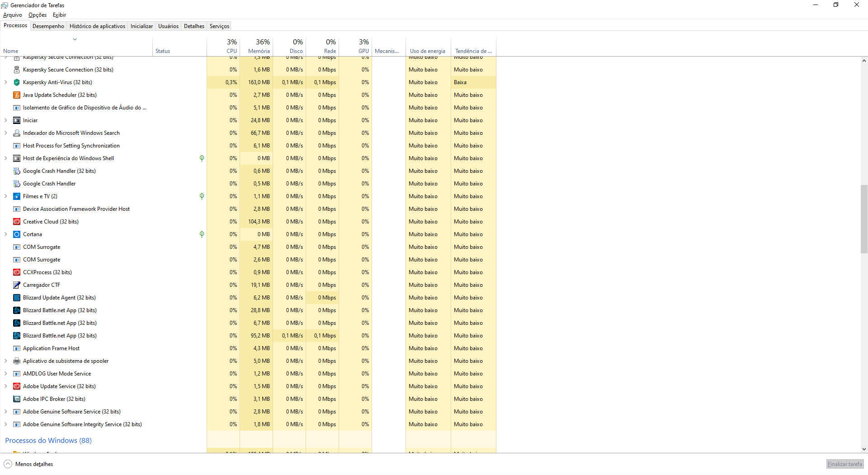Click the green leaf status icon beside Filmes e TV

[202, 196]
